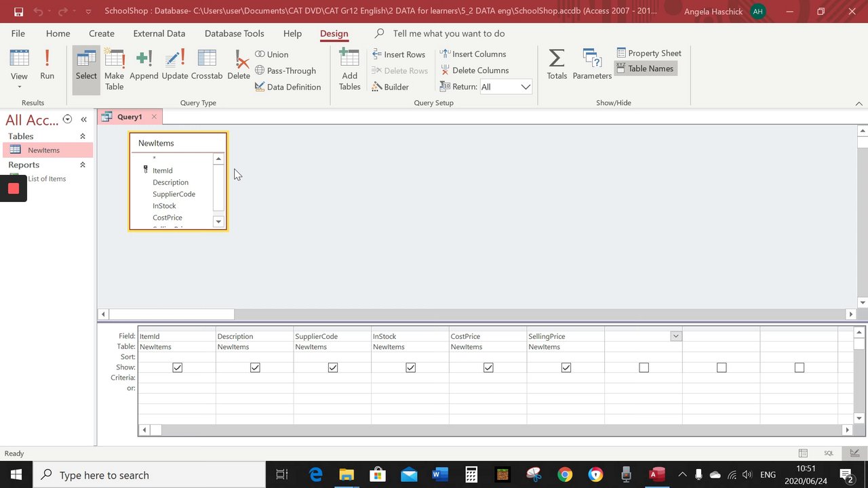Uncheck Show for the Description field
Screen dimensions: 868x488
click(255, 367)
